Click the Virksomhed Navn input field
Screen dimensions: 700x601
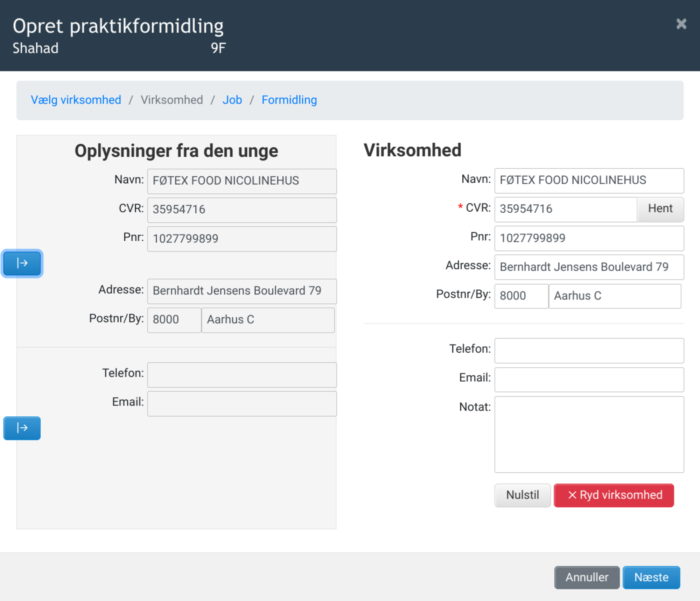pyautogui.click(x=589, y=181)
